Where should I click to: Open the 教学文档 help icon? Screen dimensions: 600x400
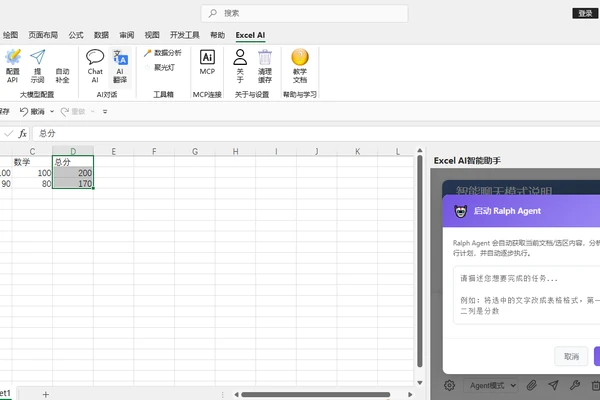pos(300,66)
